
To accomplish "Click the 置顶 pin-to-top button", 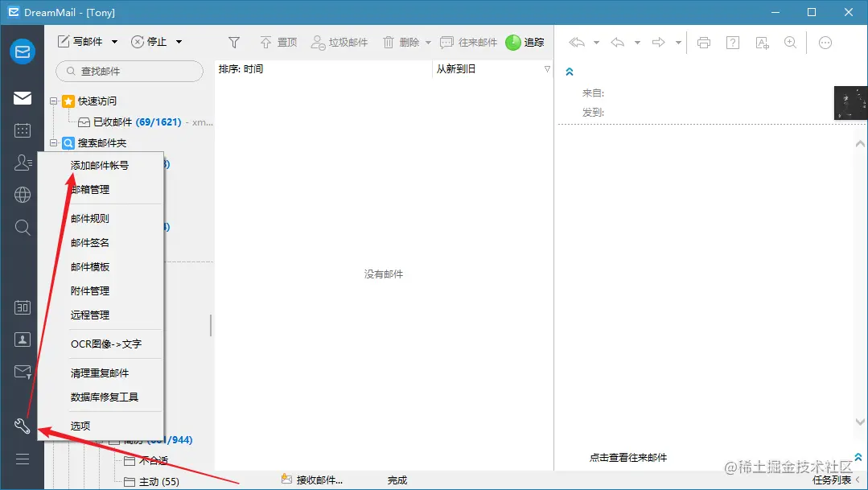I will (x=278, y=42).
